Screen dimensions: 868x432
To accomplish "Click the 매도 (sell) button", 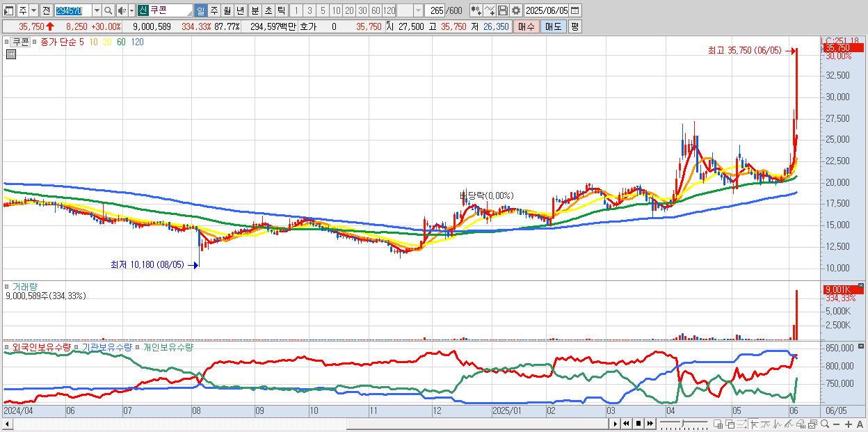I will (553, 26).
